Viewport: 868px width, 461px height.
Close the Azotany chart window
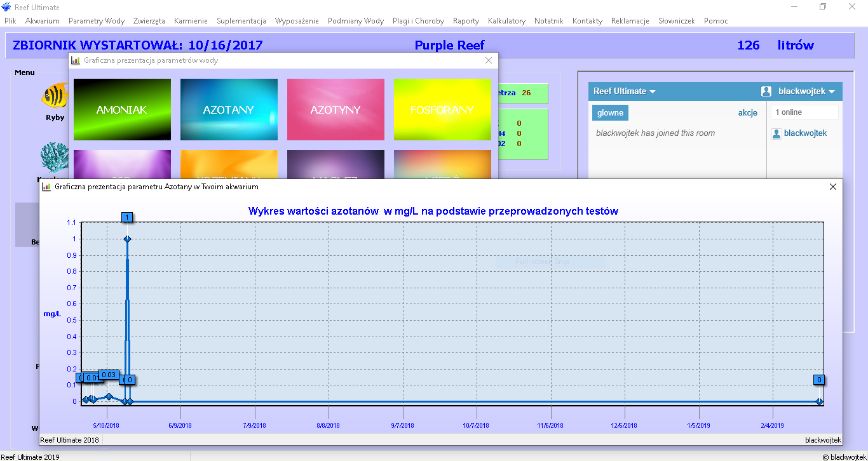click(x=833, y=187)
